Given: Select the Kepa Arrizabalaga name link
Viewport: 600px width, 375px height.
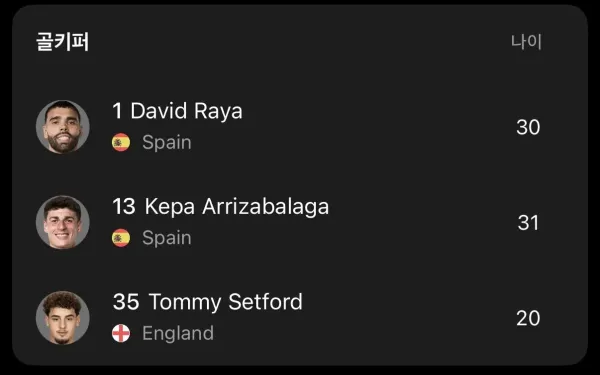Looking at the screenshot, I should click(236, 207).
